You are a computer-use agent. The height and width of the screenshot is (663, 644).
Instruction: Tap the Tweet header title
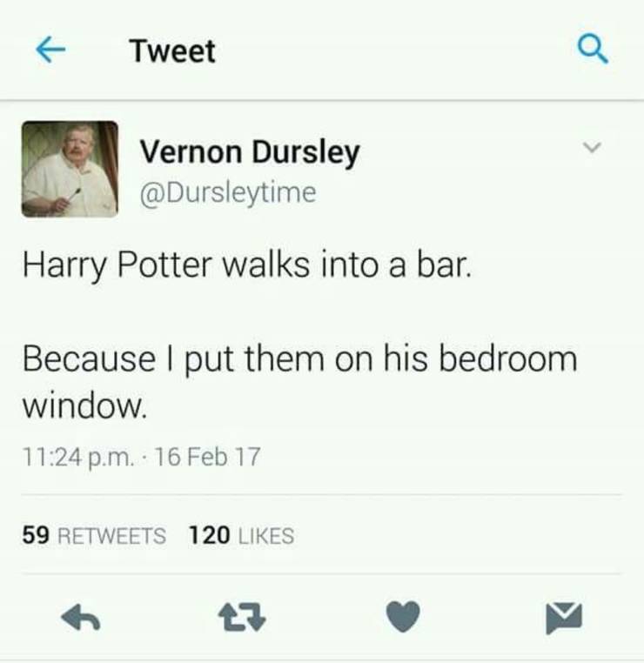click(x=172, y=51)
